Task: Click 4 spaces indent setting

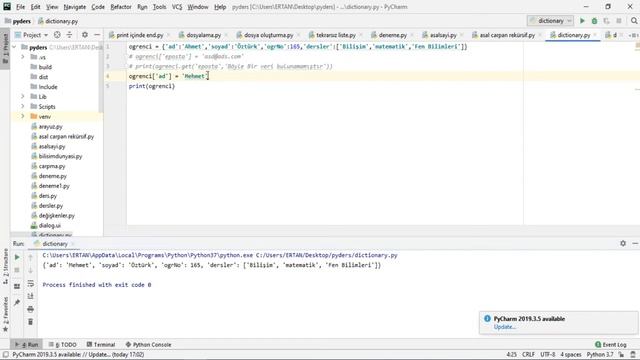Action: (x=571, y=355)
